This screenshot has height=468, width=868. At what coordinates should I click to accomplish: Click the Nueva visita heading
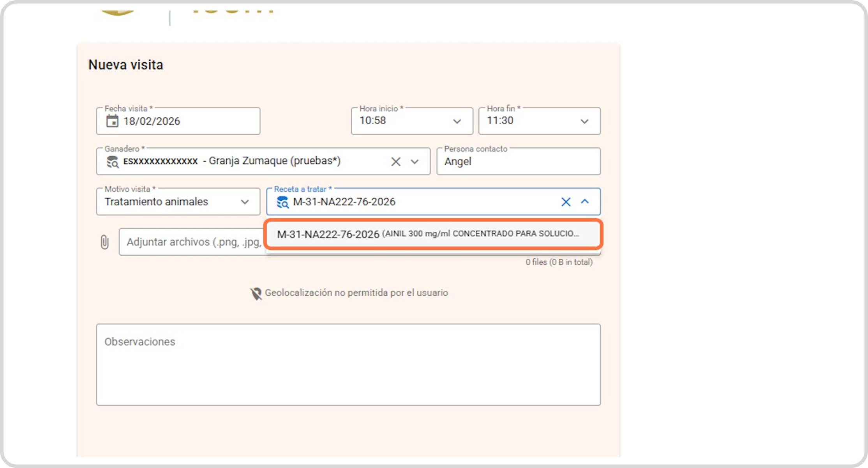(x=125, y=65)
